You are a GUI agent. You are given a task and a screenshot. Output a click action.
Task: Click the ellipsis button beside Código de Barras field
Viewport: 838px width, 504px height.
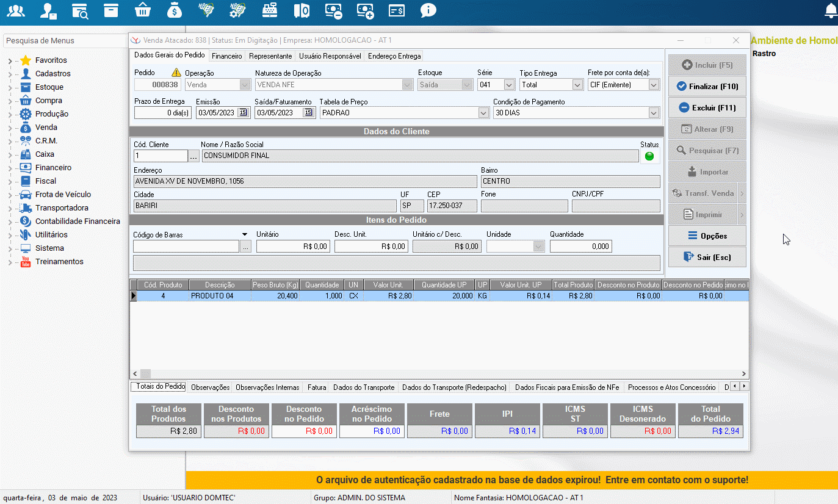pyautogui.click(x=245, y=247)
